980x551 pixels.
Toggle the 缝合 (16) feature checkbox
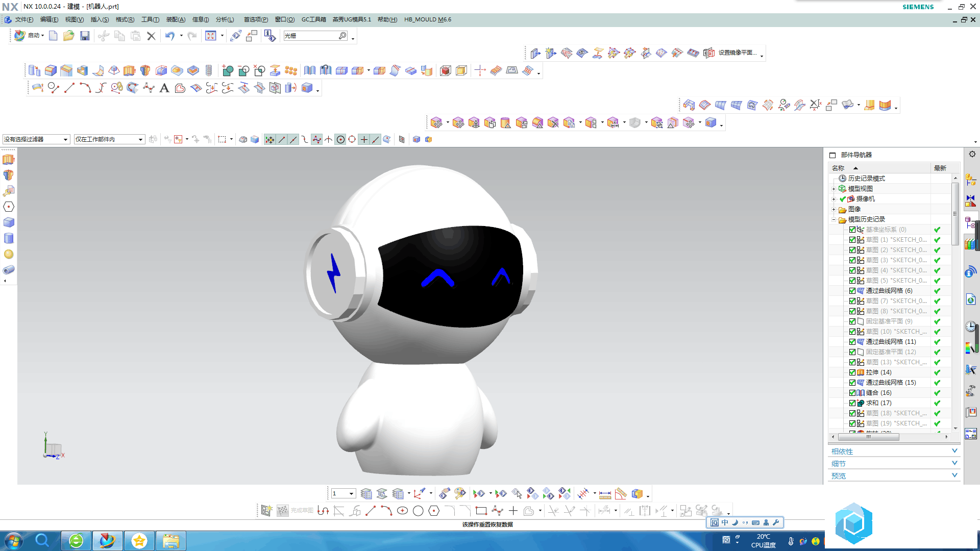(x=852, y=393)
